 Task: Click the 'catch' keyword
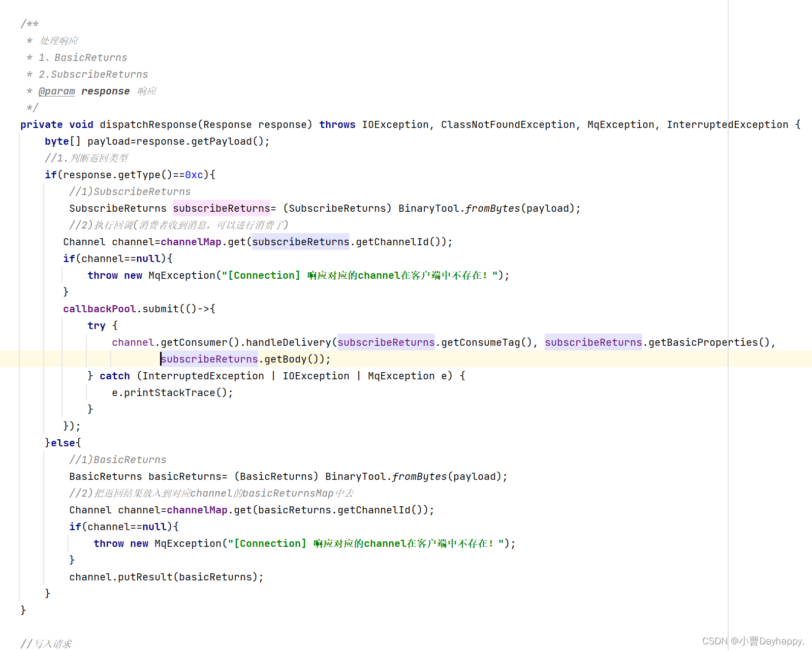point(115,376)
